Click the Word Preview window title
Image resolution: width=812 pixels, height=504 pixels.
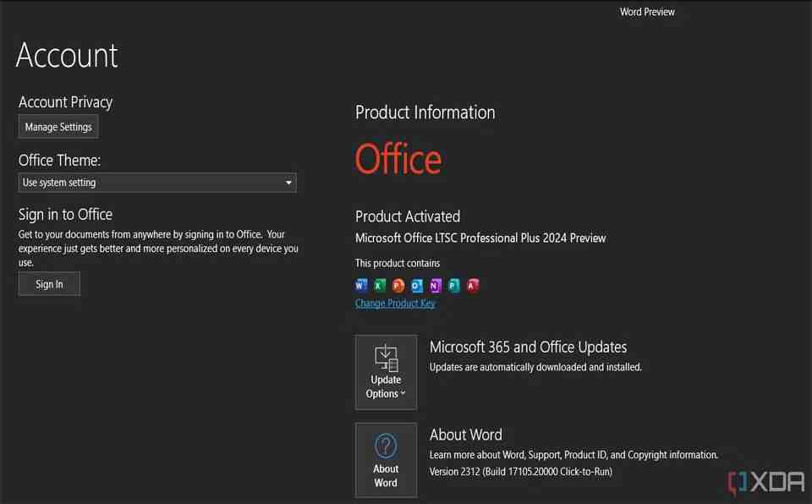647,12
